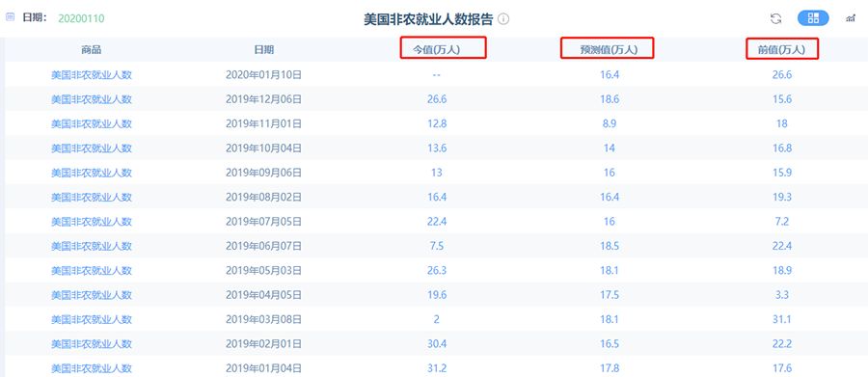Click current value 30.4 in the 2019年02月01日 row

[437, 343]
